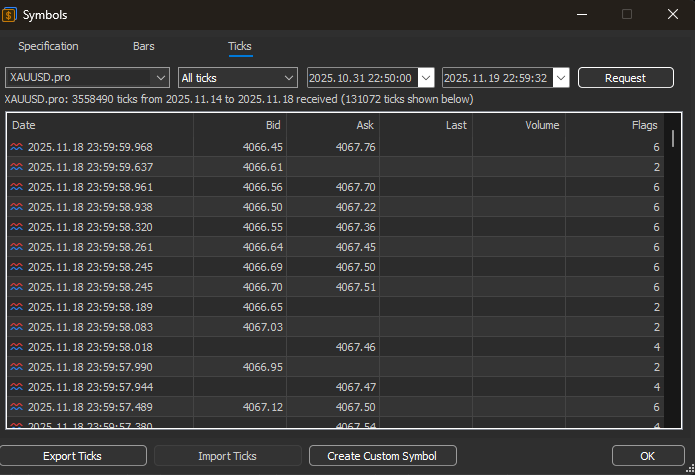Select bid value 4067.03
The width and height of the screenshot is (695, 475).
262,327
